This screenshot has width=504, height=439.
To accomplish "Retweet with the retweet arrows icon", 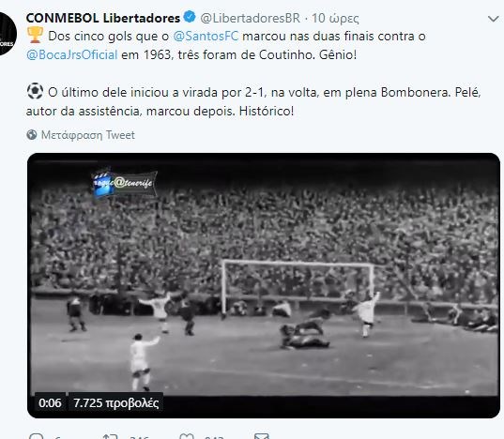I will click(x=110, y=436).
